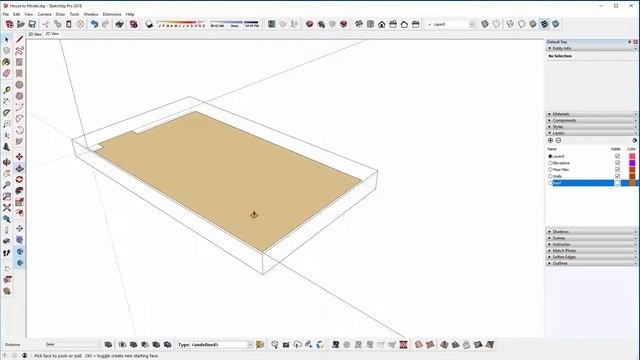Select the Protractor tool
The width and height of the screenshot is (640, 360).
coord(7,113)
